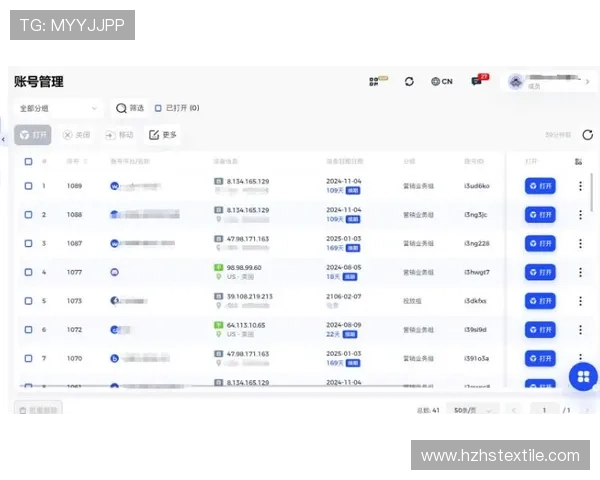Click IP address 39.108.219.213

coord(249,296)
